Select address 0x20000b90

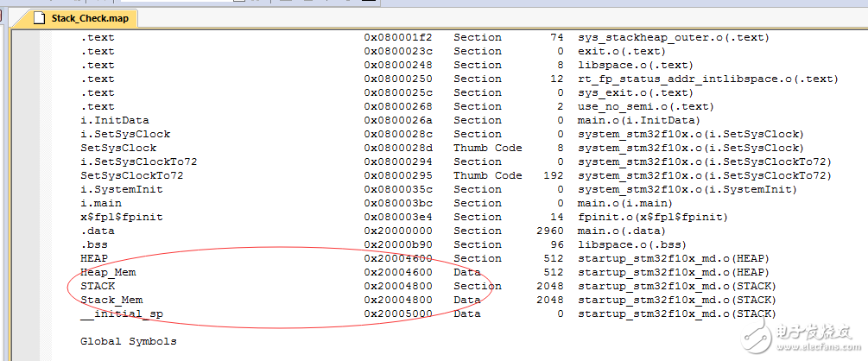click(x=398, y=245)
